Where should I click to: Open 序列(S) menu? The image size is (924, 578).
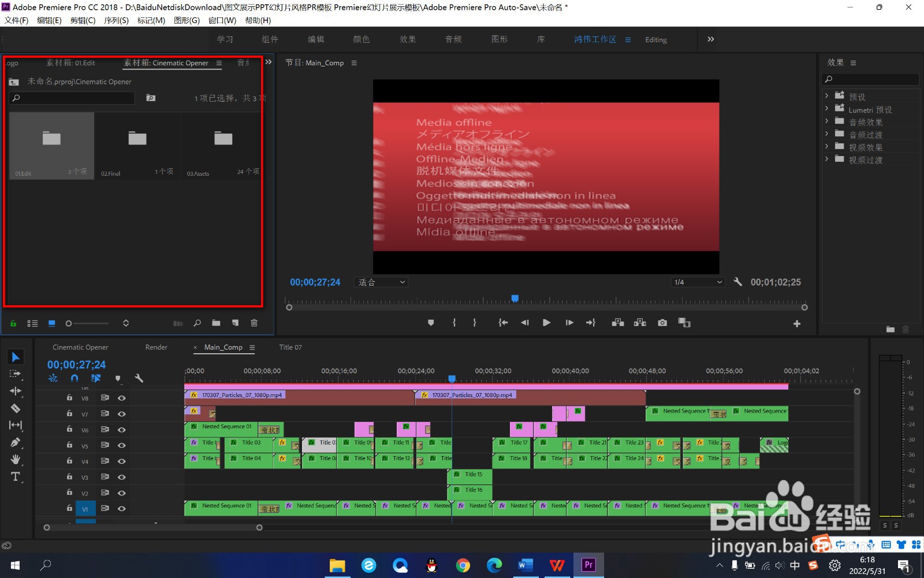click(116, 20)
